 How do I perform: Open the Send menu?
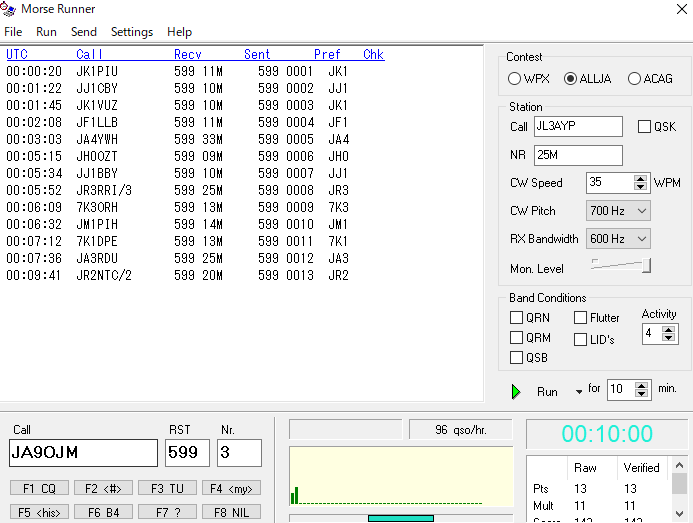coord(84,32)
